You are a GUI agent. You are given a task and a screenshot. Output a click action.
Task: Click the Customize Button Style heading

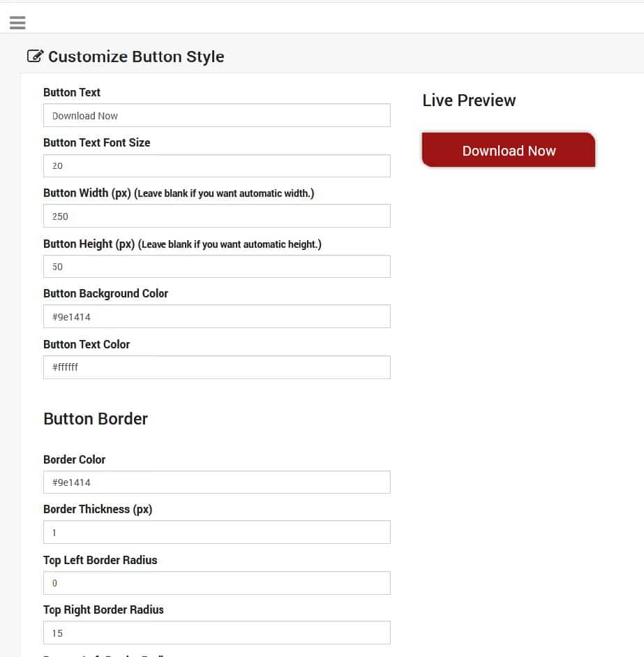(x=136, y=57)
